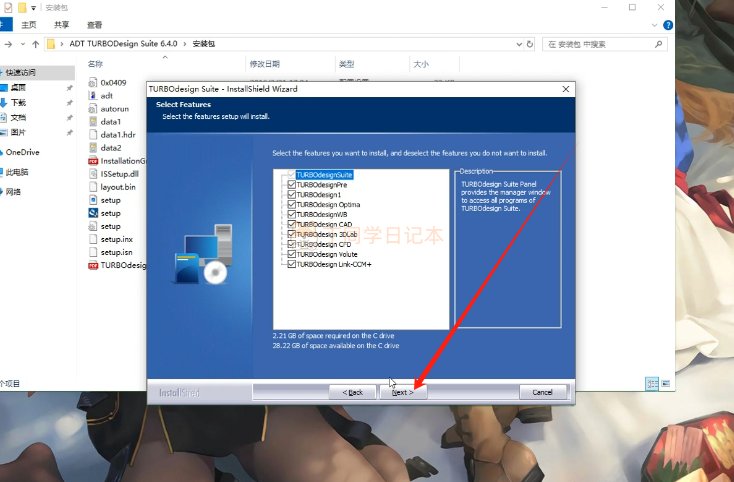Select the TURBOdesig PDF file icon

(93, 265)
